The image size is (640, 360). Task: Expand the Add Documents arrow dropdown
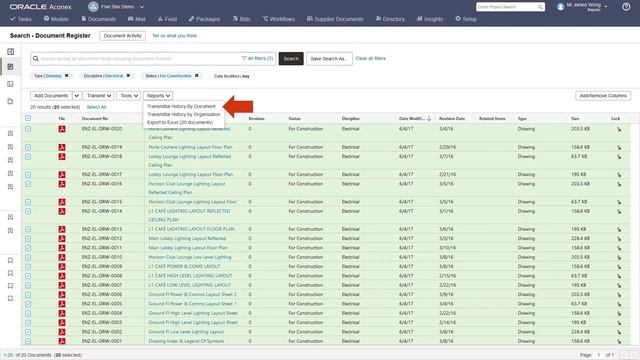(76, 96)
